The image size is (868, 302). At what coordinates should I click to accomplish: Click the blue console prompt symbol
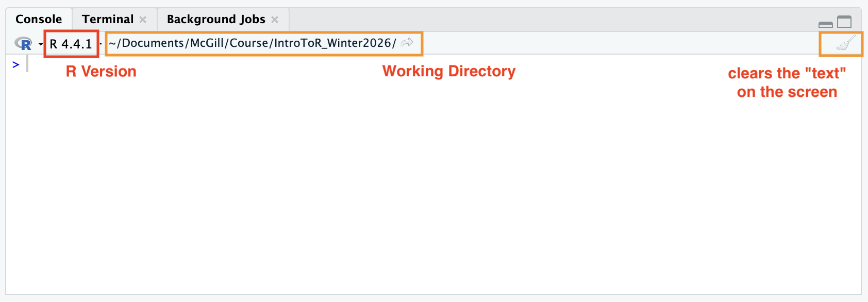pyautogui.click(x=15, y=64)
